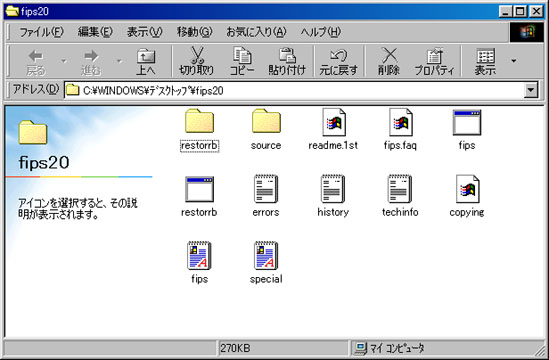Click the Undo (元に戻す) toolbar icon

tap(339, 61)
